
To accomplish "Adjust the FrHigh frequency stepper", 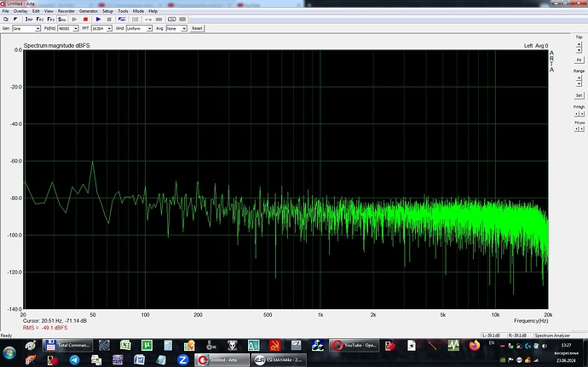I will [579, 113].
